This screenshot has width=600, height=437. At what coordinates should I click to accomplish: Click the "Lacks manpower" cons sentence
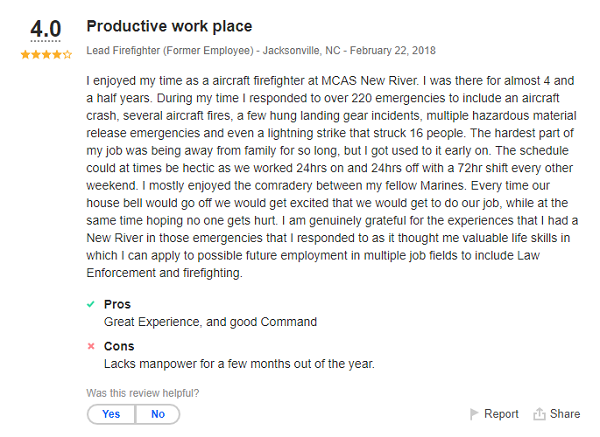[239, 363]
